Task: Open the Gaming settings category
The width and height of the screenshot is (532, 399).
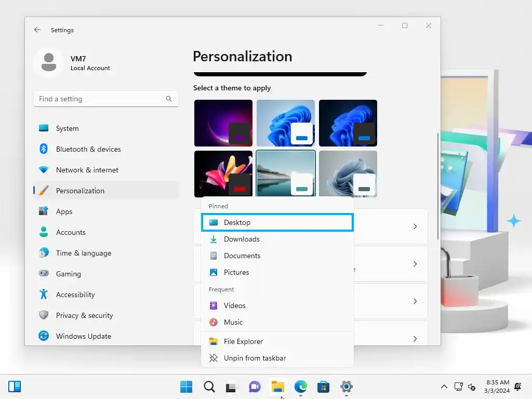Action: [106, 273]
